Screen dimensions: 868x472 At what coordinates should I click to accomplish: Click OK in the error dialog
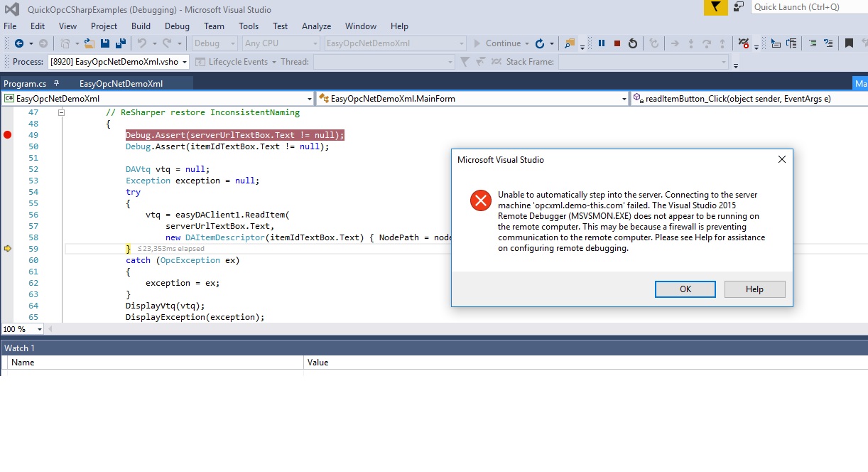[685, 289]
